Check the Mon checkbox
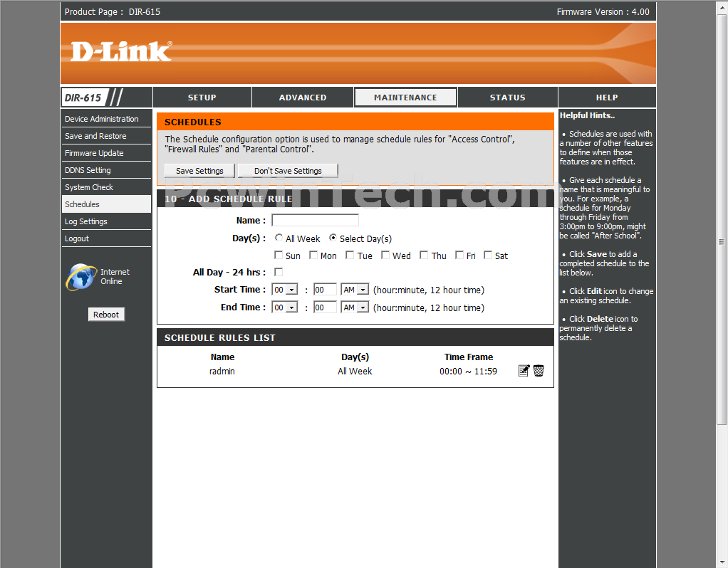The image size is (728, 568). click(313, 255)
